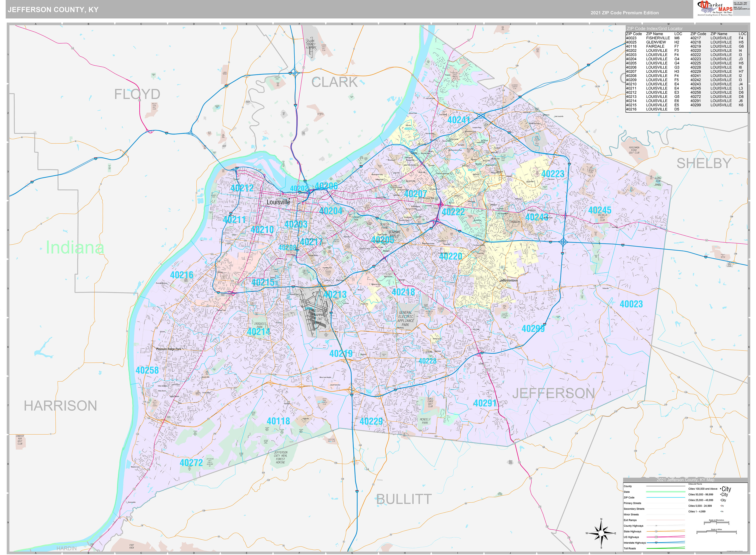
Task: Click the 40023 ZIP label on the map
Action: (x=631, y=304)
